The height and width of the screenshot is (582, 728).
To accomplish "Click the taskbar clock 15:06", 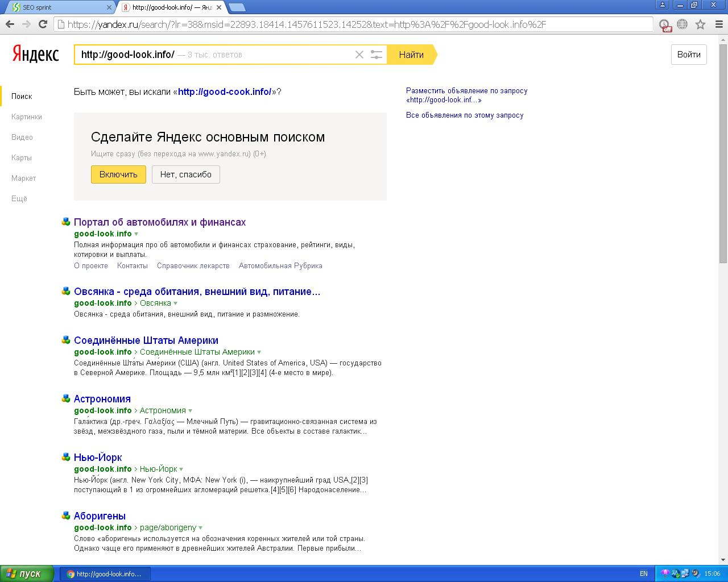I will (x=712, y=574).
